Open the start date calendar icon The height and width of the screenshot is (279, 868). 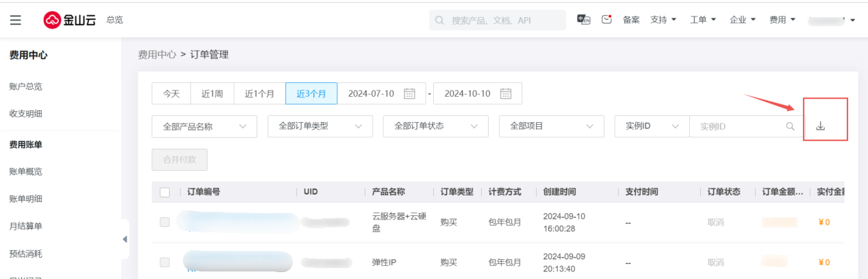click(x=409, y=93)
